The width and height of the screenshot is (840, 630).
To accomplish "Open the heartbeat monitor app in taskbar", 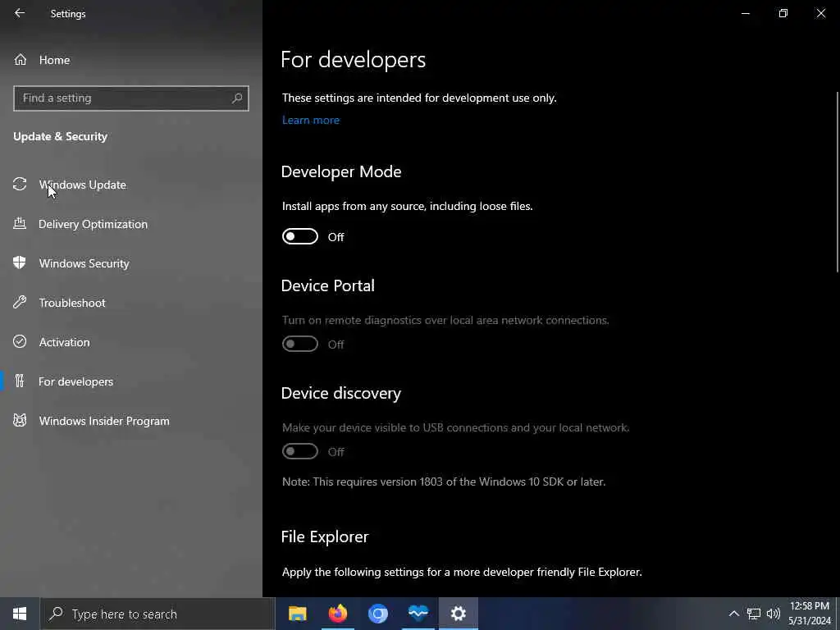I will click(x=418, y=614).
